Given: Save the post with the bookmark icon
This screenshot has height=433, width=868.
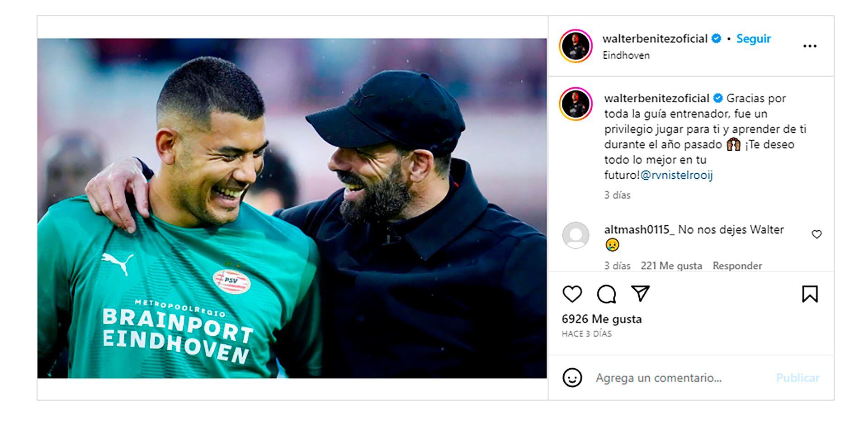Looking at the screenshot, I should [x=810, y=294].
